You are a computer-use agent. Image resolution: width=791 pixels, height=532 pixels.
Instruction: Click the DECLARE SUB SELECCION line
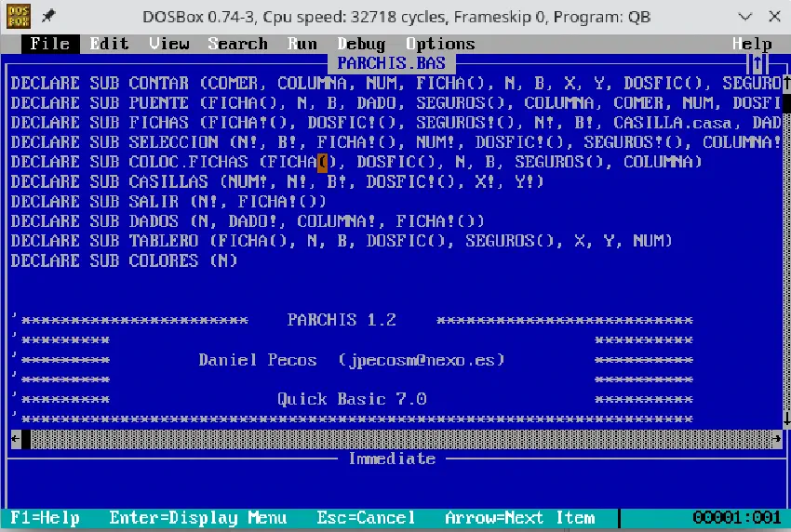tap(396, 142)
